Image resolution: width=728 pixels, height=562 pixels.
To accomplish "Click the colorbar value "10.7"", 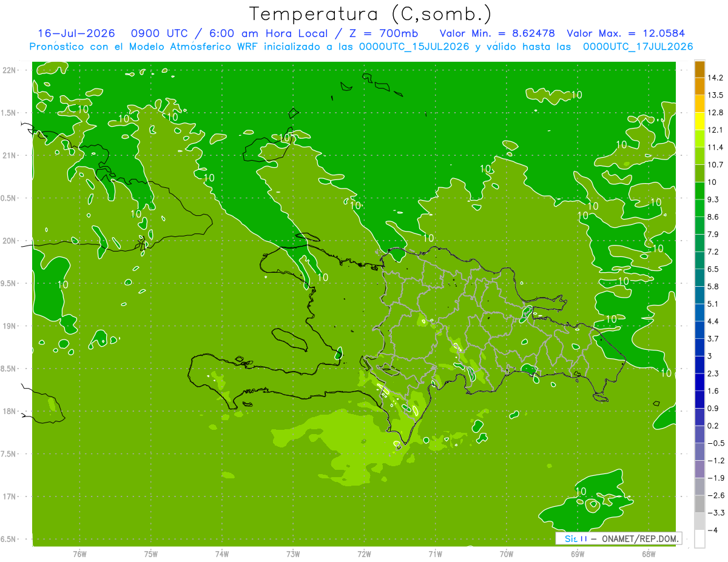I will click(x=715, y=164).
